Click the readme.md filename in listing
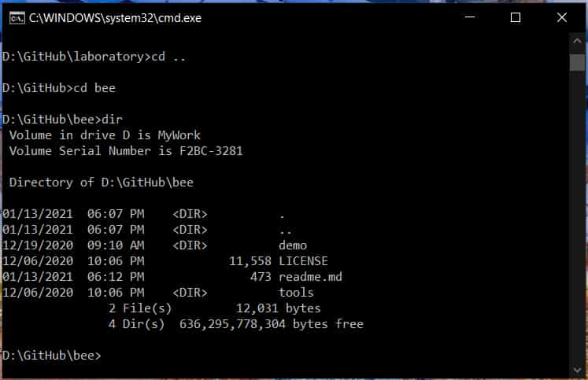Viewport: 588px width, 380px height. pos(311,277)
